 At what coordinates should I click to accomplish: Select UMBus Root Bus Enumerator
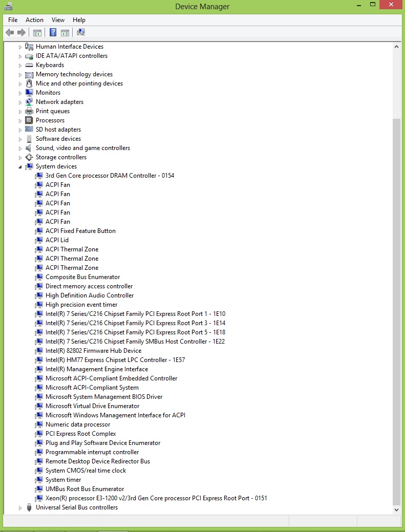[85, 489]
